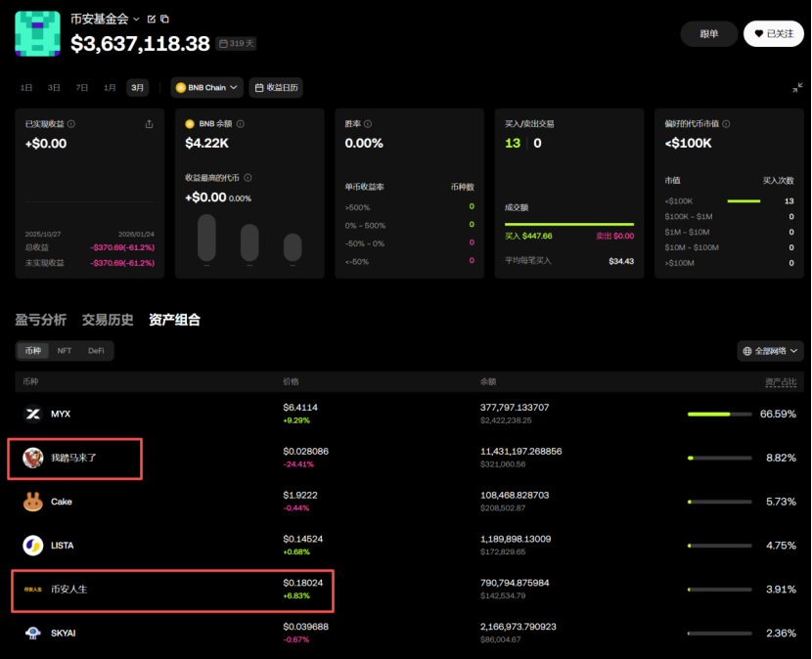
Task: Open the BNB Chain network dropdown
Action: pos(206,87)
